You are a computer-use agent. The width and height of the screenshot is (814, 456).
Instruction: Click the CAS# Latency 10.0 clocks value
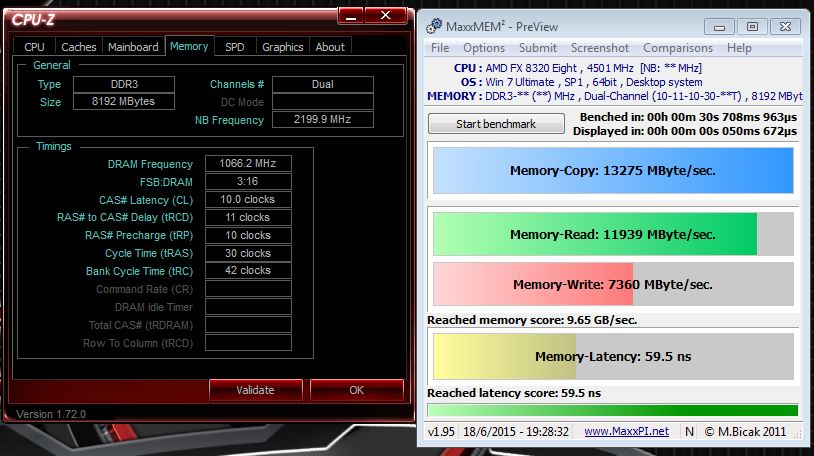tap(248, 199)
